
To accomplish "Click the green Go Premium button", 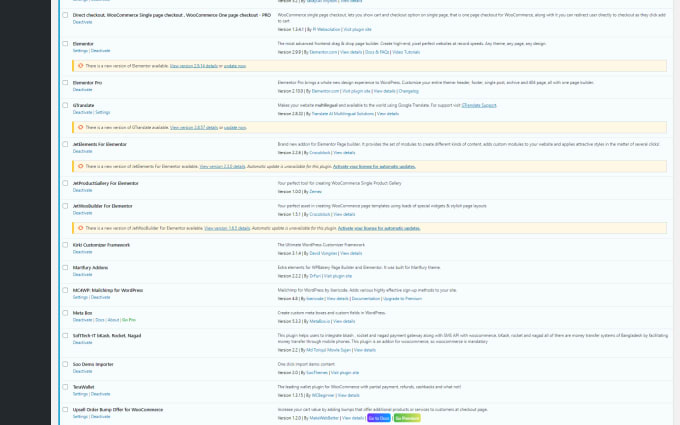I will click(x=407, y=418).
